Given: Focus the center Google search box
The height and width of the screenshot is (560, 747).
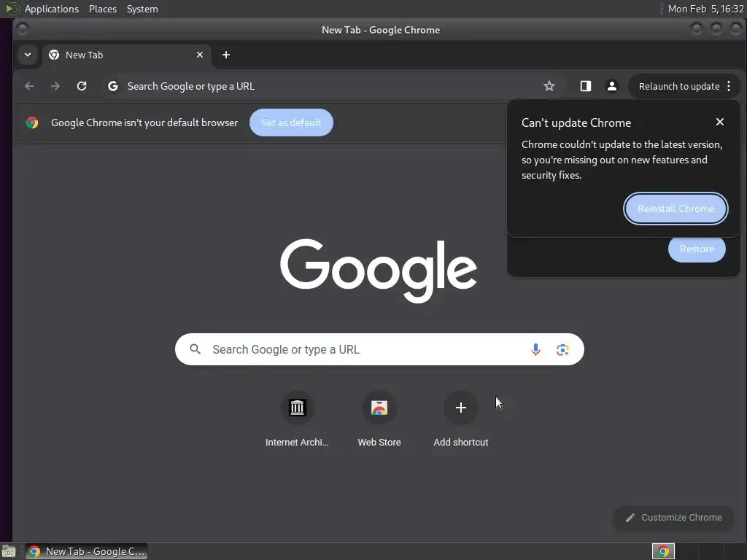Looking at the screenshot, I should 379,349.
